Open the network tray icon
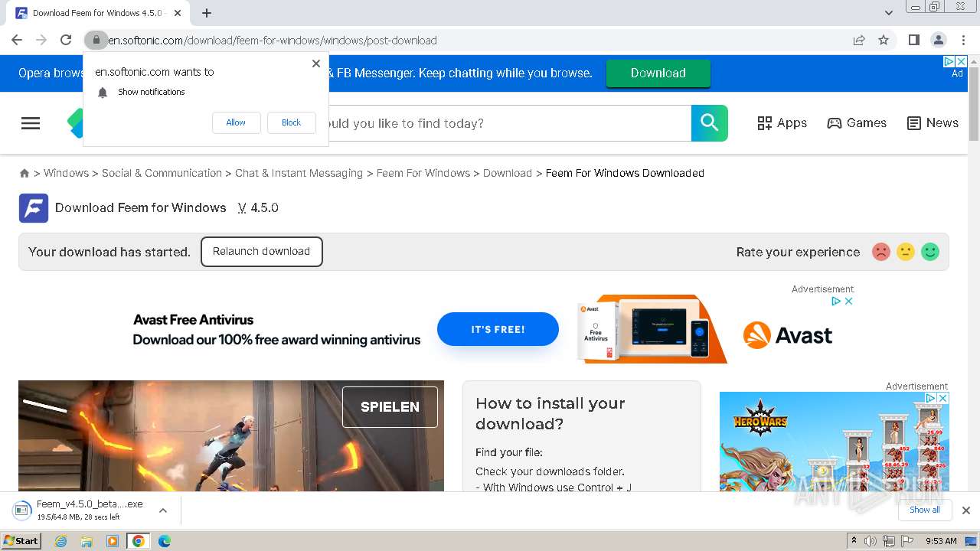 888,541
